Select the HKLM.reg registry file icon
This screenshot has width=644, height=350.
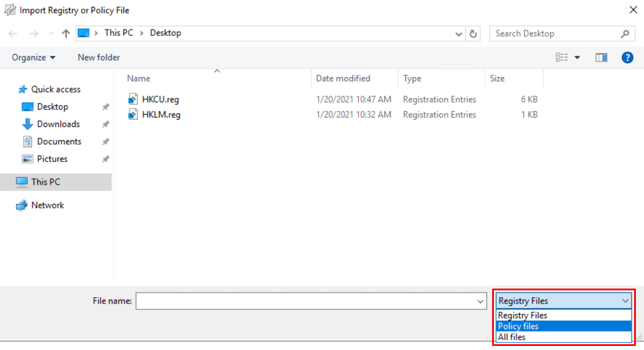pos(134,115)
